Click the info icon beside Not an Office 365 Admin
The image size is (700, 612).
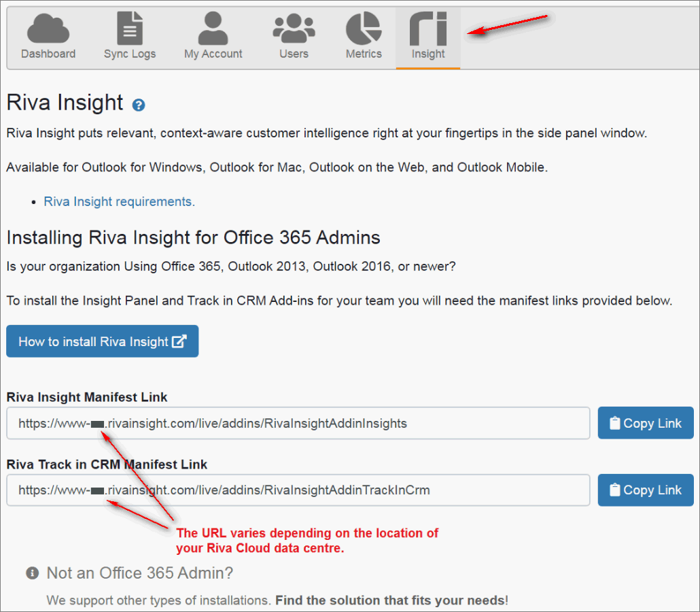point(32,573)
